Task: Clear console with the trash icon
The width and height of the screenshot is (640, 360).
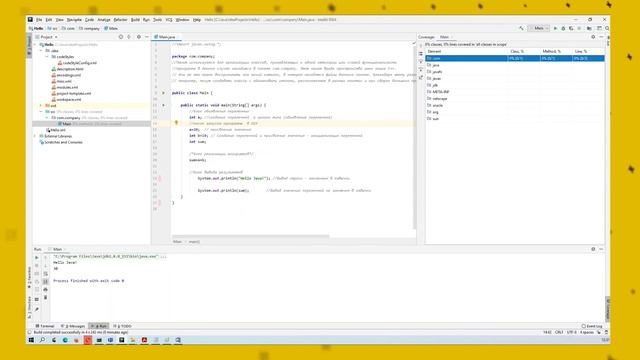Action: pyautogui.click(x=45, y=298)
